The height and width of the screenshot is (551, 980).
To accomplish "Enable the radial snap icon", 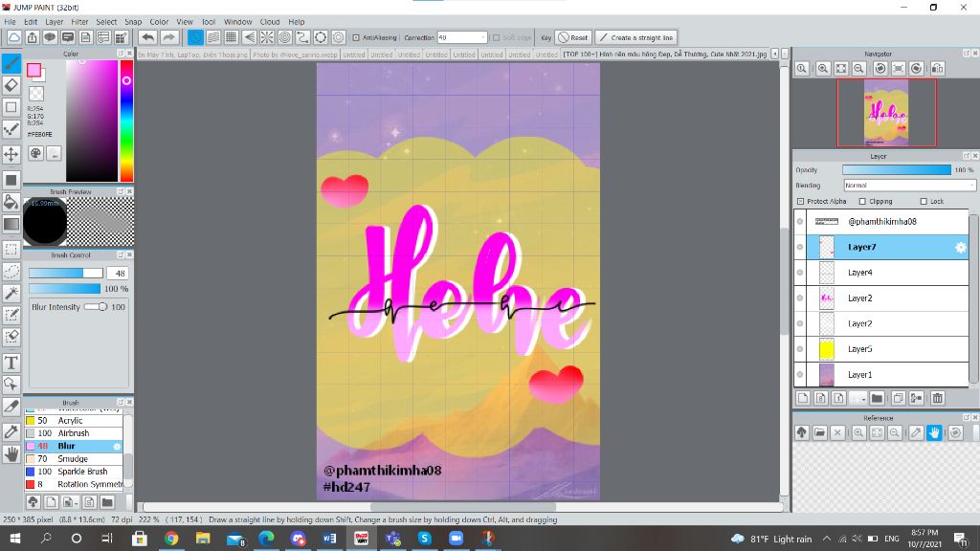I will [x=267, y=37].
